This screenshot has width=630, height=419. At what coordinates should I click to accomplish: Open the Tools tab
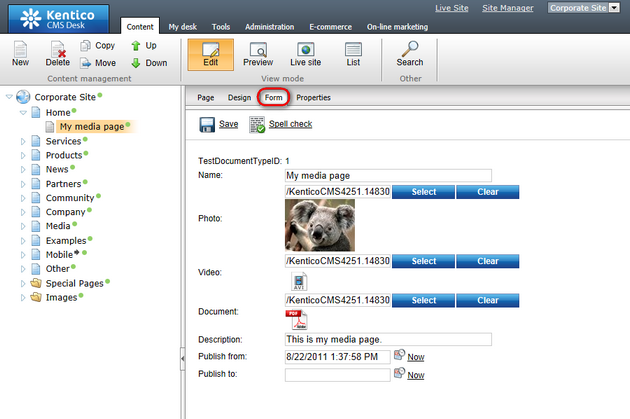tap(221, 27)
